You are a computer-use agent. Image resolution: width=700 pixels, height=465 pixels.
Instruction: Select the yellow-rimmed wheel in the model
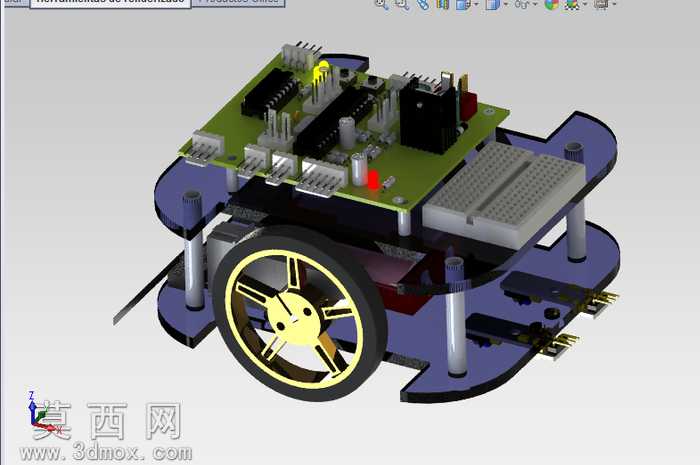pos(298,313)
